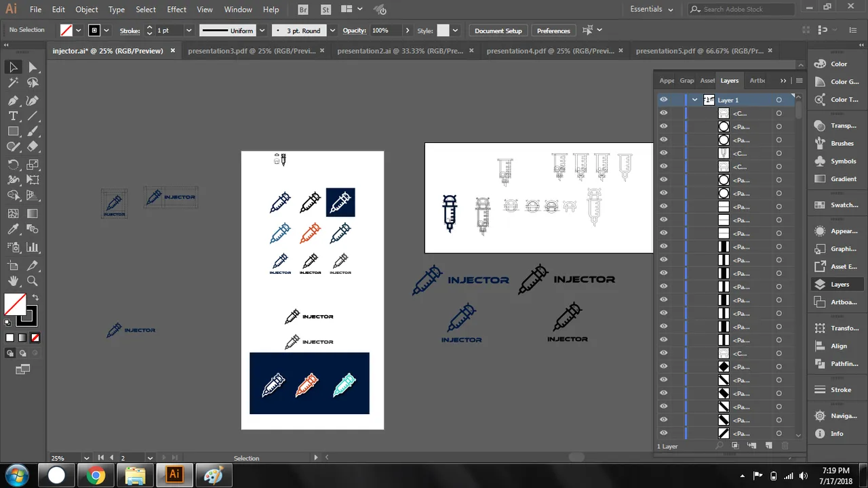Go to the previous artboard
The image size is (868, 488).
coord(112,458)
